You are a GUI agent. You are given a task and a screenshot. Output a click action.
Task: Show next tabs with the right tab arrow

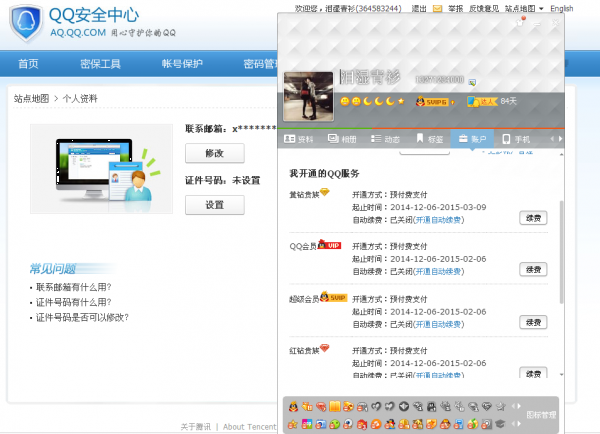[560, 139]
